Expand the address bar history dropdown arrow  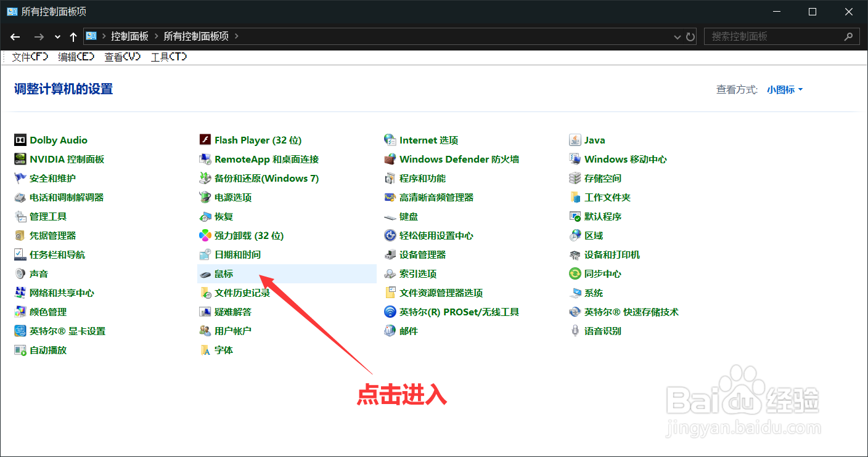[678, 36]
